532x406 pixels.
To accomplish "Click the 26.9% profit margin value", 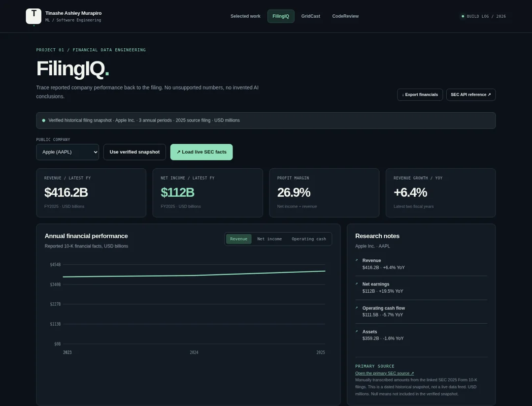I will pos(294,192).
